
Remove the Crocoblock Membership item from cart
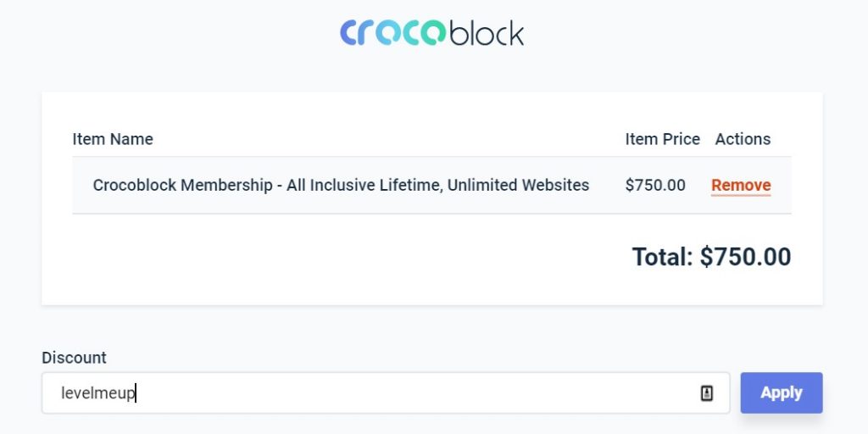(x=741, y=185)
